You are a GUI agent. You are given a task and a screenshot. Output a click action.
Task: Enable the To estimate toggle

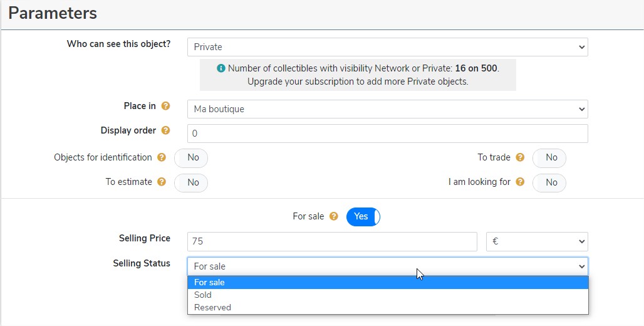point(191,183)
